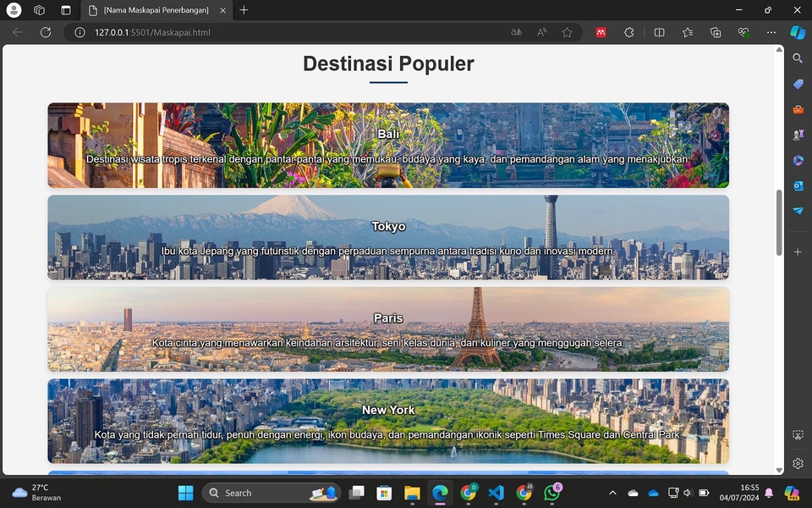Open the workspaces icon in title bar
Image resolution: width=812 pixels, height=508 pixels.
click(x=40, y=10)
